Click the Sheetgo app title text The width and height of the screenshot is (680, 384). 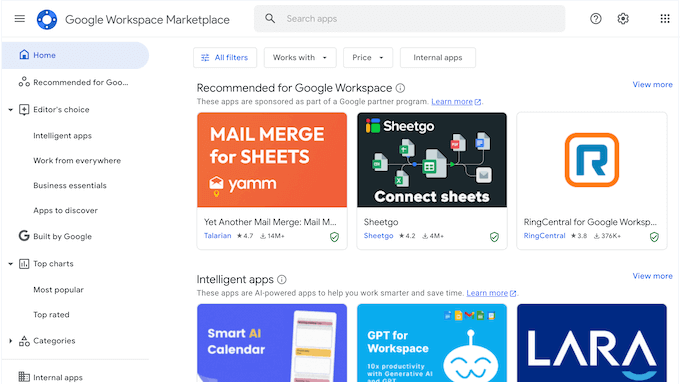click(x=381, y=222)
